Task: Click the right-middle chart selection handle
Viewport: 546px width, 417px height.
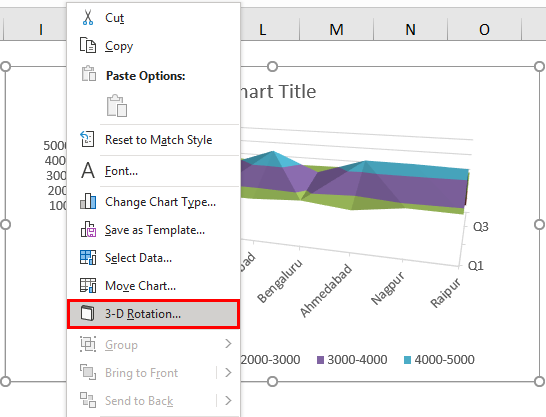Action: (539, 225)
